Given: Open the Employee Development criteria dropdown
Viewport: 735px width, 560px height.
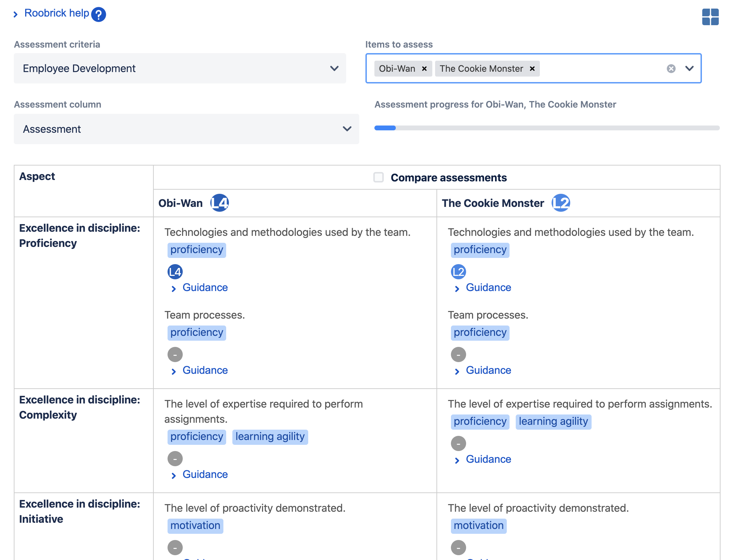Looking at the screenshot, I should pyautogui.click(x=180, y=68).
